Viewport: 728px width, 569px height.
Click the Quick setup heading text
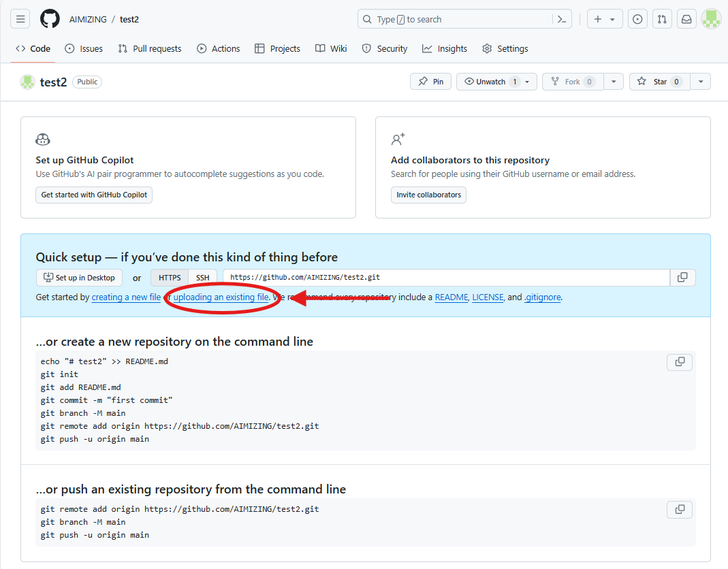pos(187,257)
